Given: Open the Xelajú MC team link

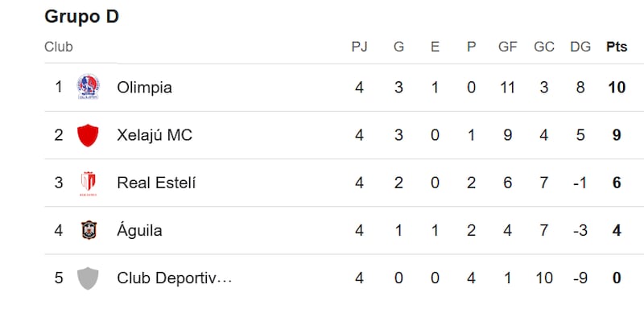Looking at the screenshot, I should [155, 135].
